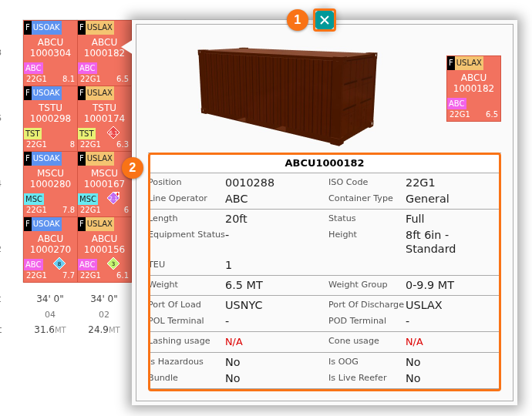532x416 pixels.
Task: Click the USLAX label on the popup tile
Action: tap(469, 62)
